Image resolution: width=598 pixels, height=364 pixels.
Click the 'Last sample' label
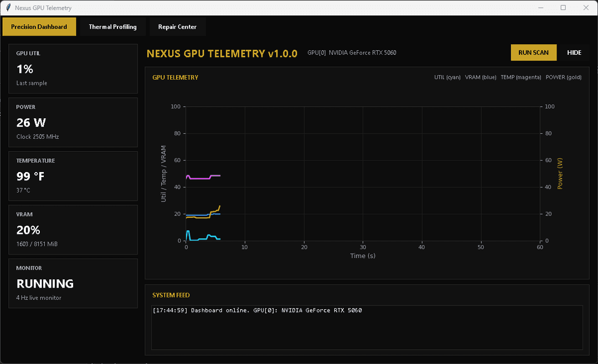tap(32, 83)
